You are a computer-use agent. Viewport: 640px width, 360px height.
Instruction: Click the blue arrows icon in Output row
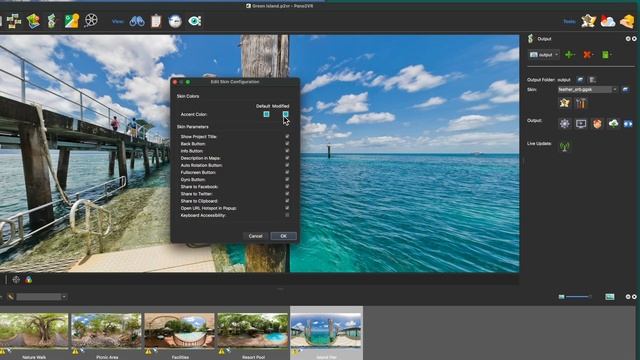628,124
